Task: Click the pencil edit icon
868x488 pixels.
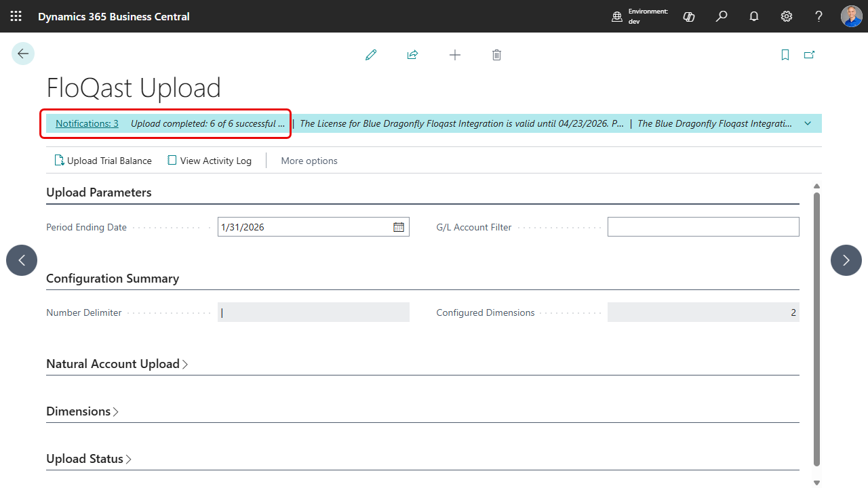Action: pos(371,55)
